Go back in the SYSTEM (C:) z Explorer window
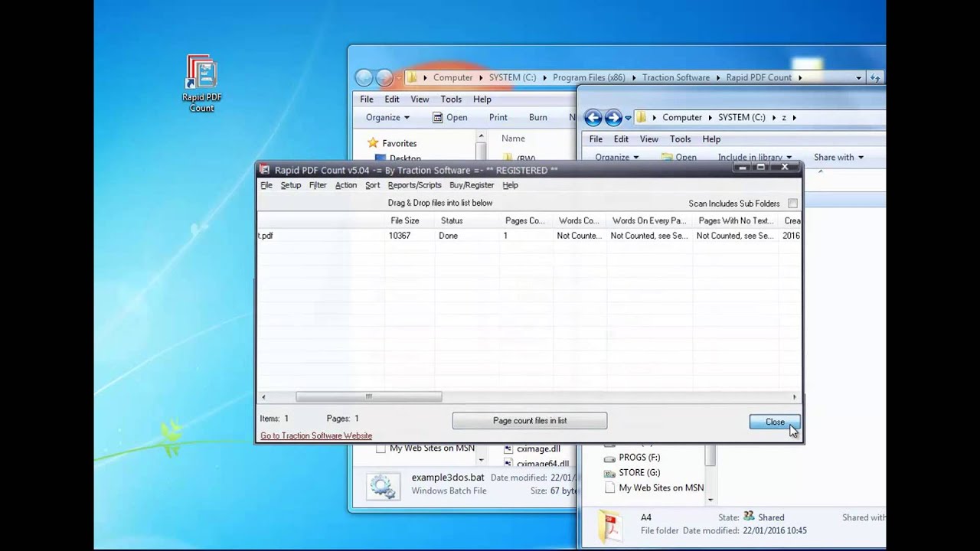980x551 pixels. click(593, 117)
